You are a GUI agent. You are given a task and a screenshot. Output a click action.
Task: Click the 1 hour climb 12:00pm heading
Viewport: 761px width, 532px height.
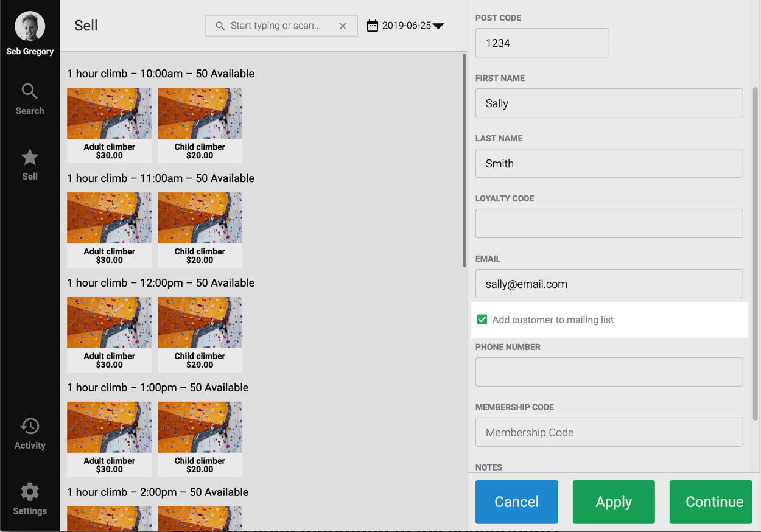(x=161, y=283)
